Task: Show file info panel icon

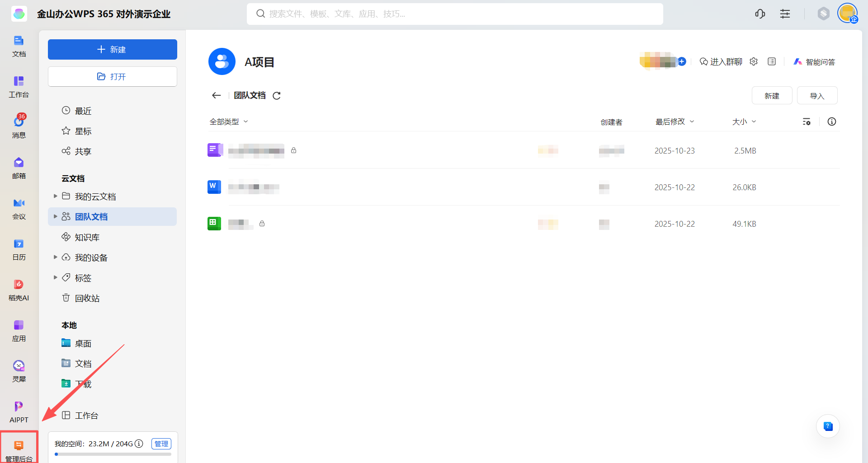Action: pos(831,122)
